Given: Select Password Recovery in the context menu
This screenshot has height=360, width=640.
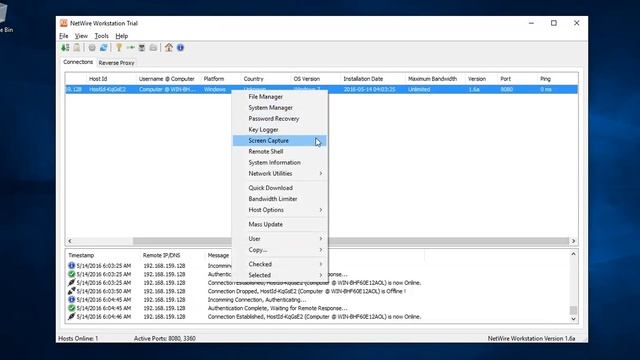Looking at the screenshot, I should click(x=280, y=119).
